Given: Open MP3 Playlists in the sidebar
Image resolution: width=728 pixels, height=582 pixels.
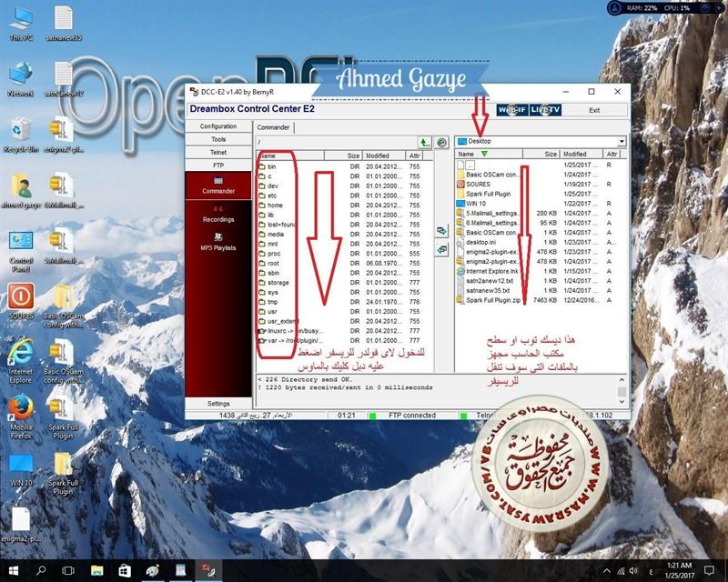Looking at the screenshot, I should coord(218,242).
